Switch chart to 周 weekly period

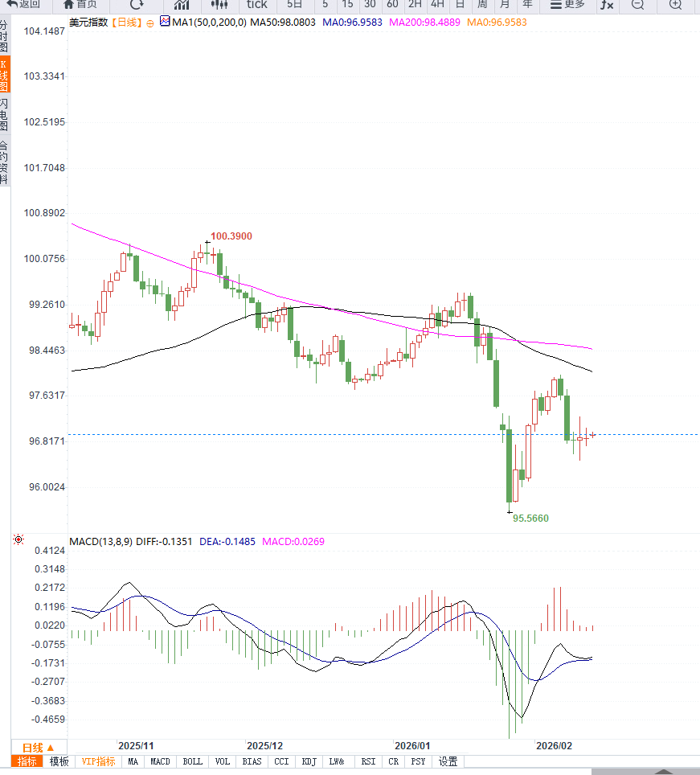(482, 4)
